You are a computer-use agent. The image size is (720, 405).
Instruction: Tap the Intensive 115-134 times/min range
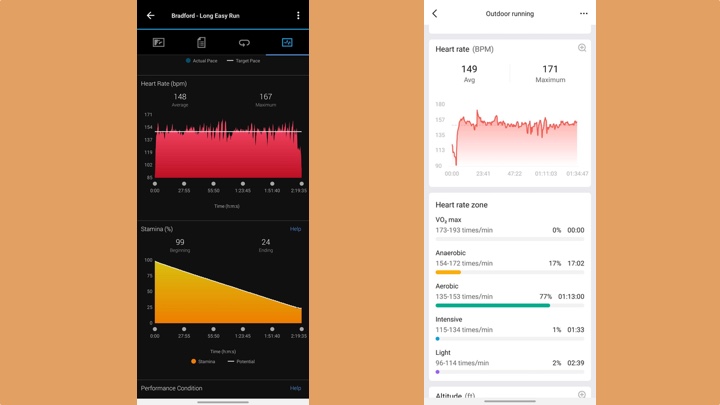(464, 330)
